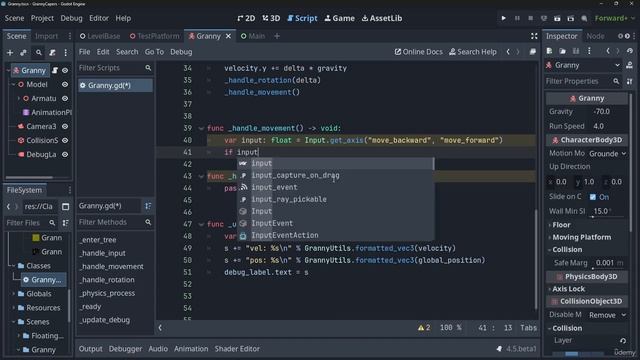Click the movie maker icon
The height and width of the screenshot is (360, 640).
(584, 18)
